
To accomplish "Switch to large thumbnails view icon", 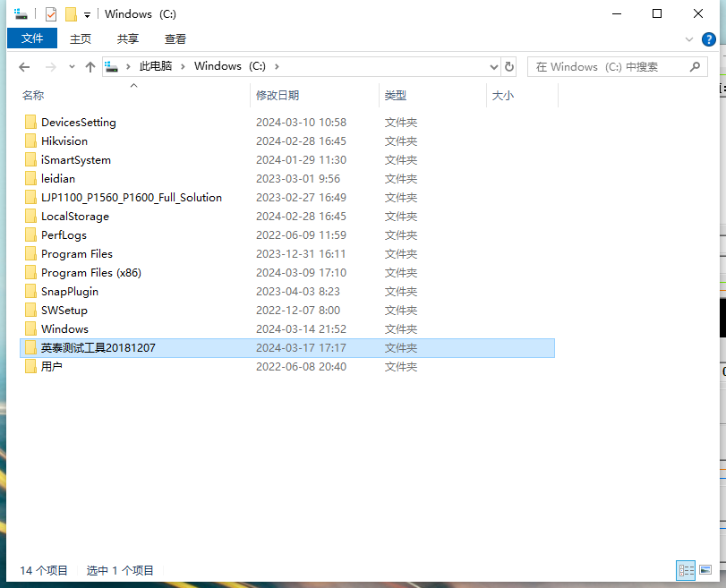I will [705, 570].
